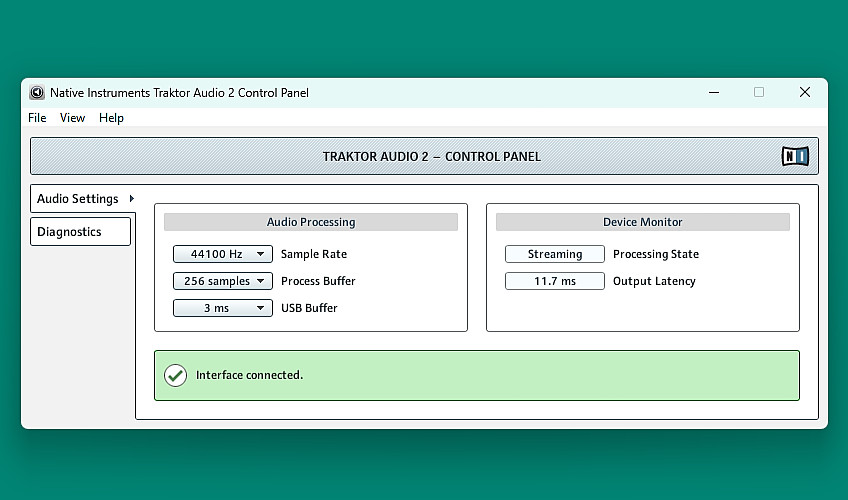The width and height of the screenshot is (848, 500).
Task: Click the app icon in title bar
Action: coord(37,92)
